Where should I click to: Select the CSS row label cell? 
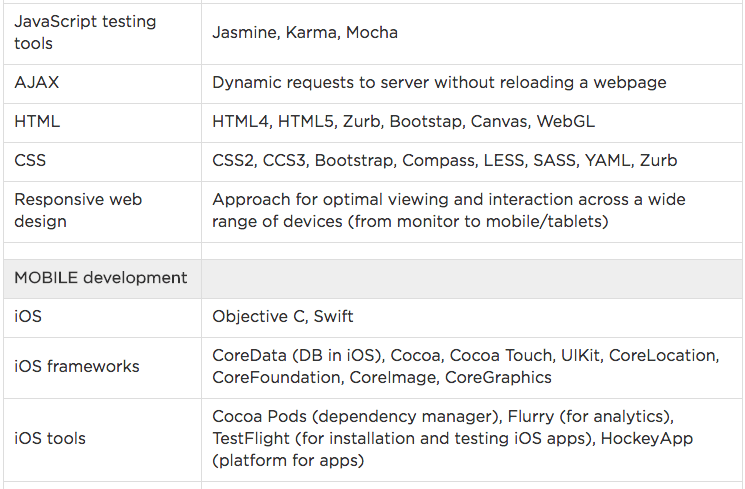pos(30,160)
